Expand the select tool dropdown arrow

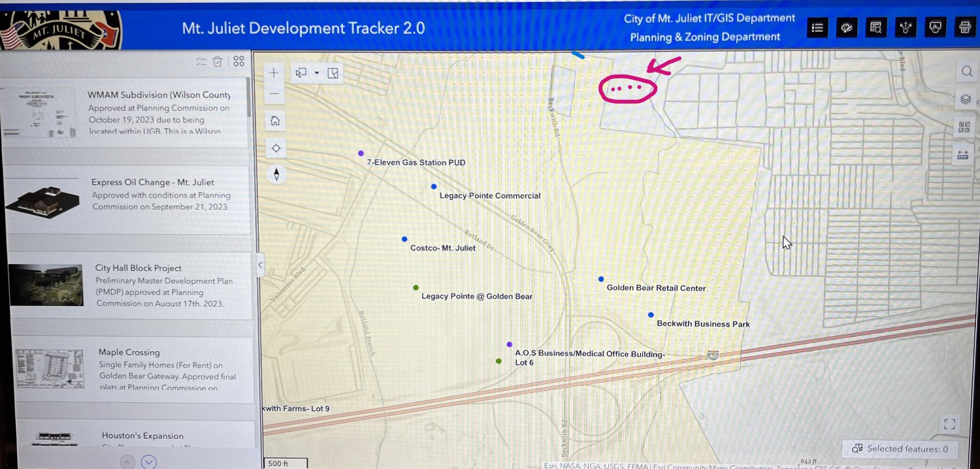click(x=317, y=73)
